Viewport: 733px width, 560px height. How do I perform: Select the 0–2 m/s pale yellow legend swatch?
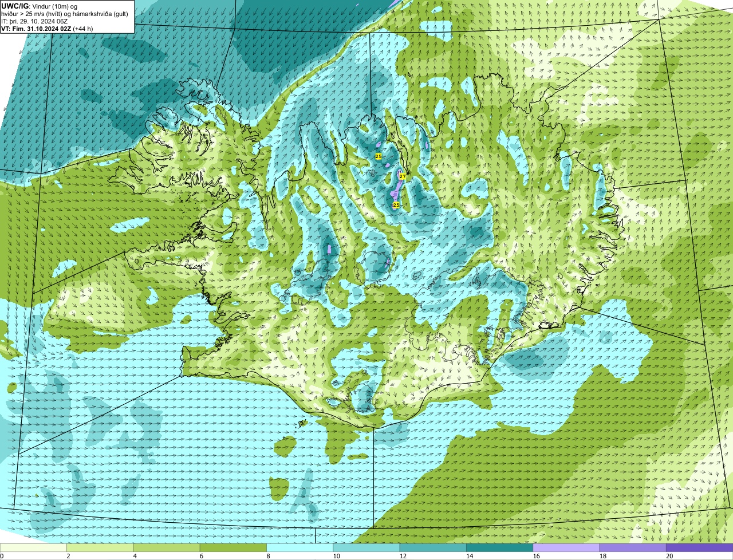[33, 547]
